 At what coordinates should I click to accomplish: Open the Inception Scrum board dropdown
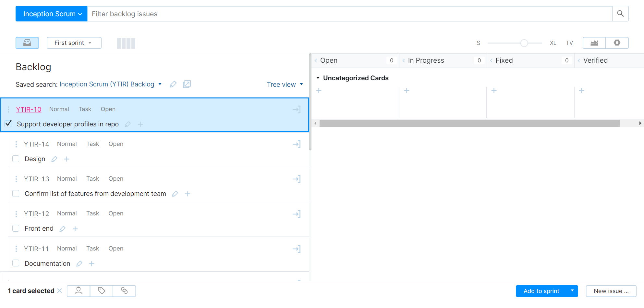pos(52,14)
